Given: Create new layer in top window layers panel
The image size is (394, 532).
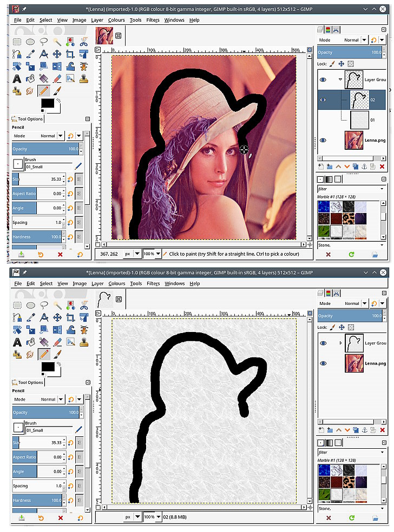Looking at the screenshot, I should pyautogui.click(x=321, y=167).
